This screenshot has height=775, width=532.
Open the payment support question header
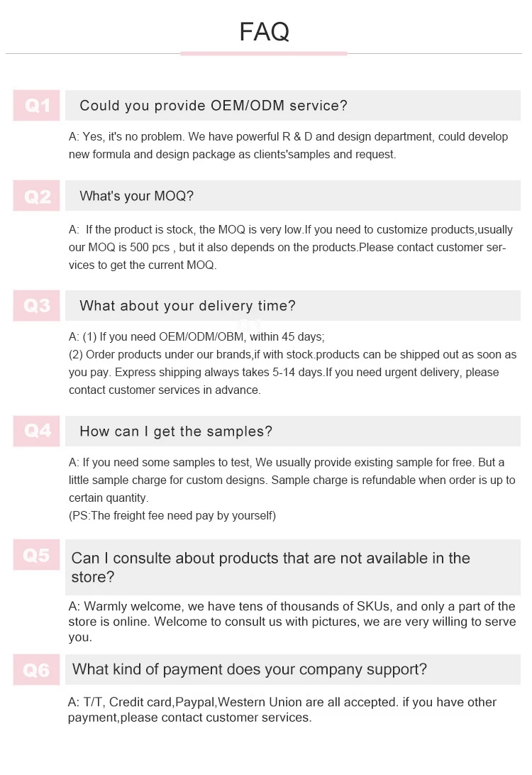[x=293, y=670]
